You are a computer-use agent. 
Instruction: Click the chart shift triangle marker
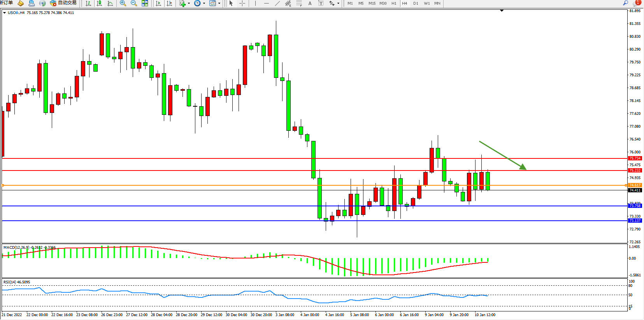coord(502,11)
